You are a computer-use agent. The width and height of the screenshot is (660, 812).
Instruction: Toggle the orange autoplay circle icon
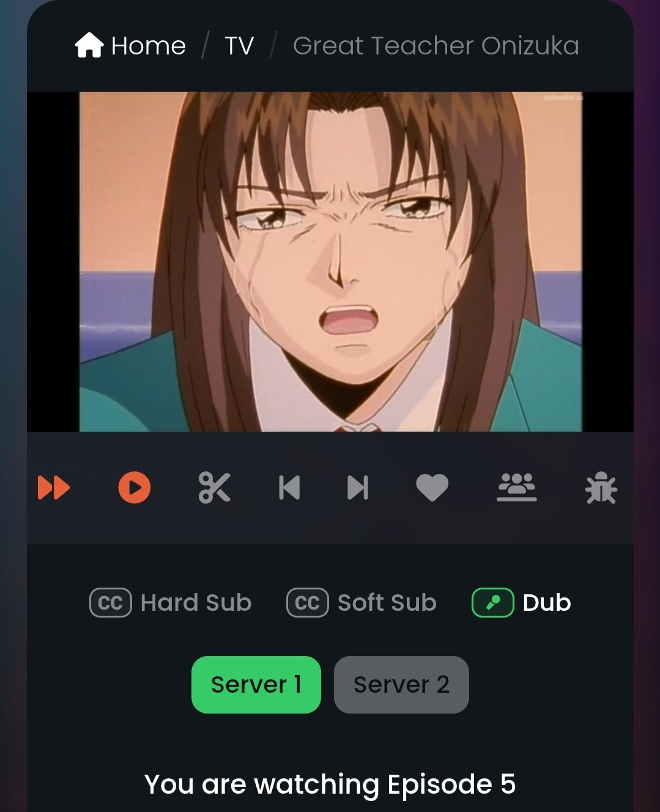tap(135, 488)
